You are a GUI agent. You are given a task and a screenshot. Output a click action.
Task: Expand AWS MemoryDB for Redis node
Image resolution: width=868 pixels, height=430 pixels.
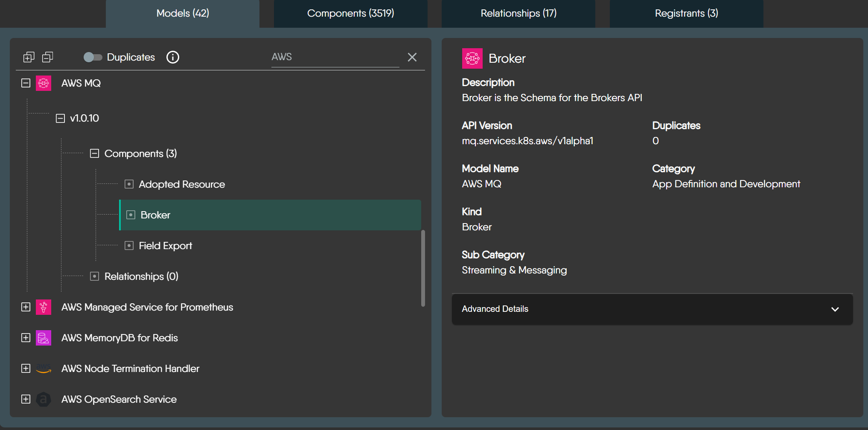coord(26,338)
